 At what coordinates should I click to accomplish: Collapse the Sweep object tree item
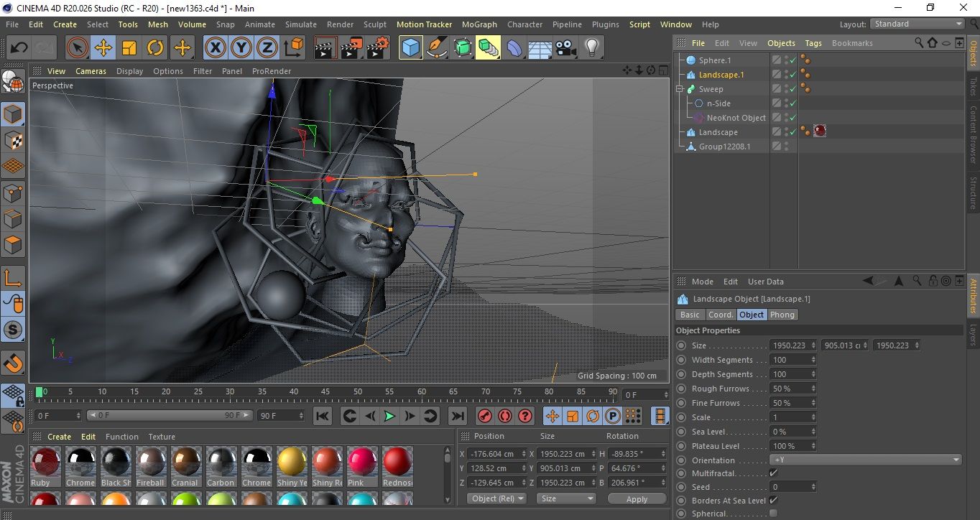pyautogui.click(x=680, y=89)
